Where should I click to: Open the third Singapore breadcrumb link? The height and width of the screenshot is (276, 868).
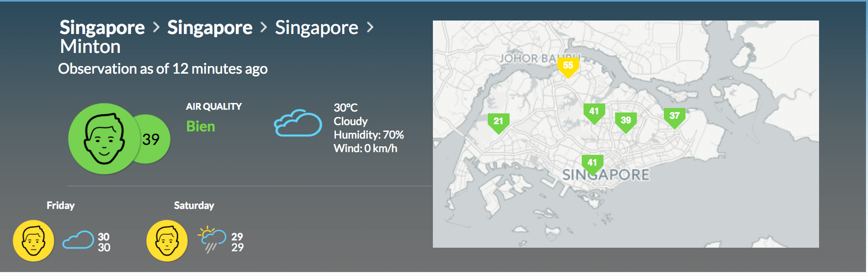[316, 28]
